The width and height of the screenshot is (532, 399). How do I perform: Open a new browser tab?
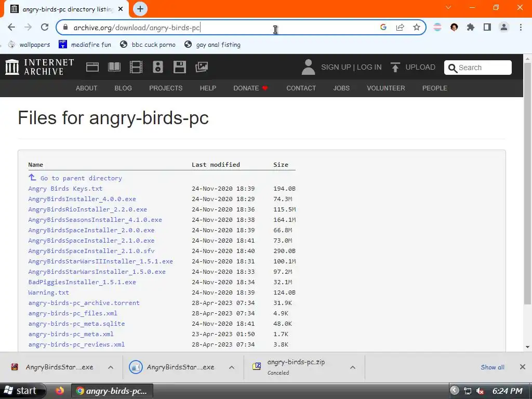140,9
